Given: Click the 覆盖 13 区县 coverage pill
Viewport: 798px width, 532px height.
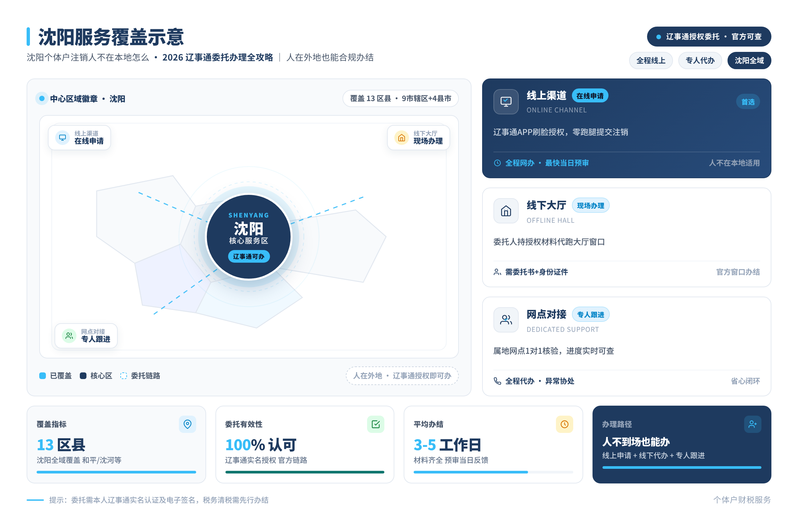Looking at the screenshot, I should 401,98.
